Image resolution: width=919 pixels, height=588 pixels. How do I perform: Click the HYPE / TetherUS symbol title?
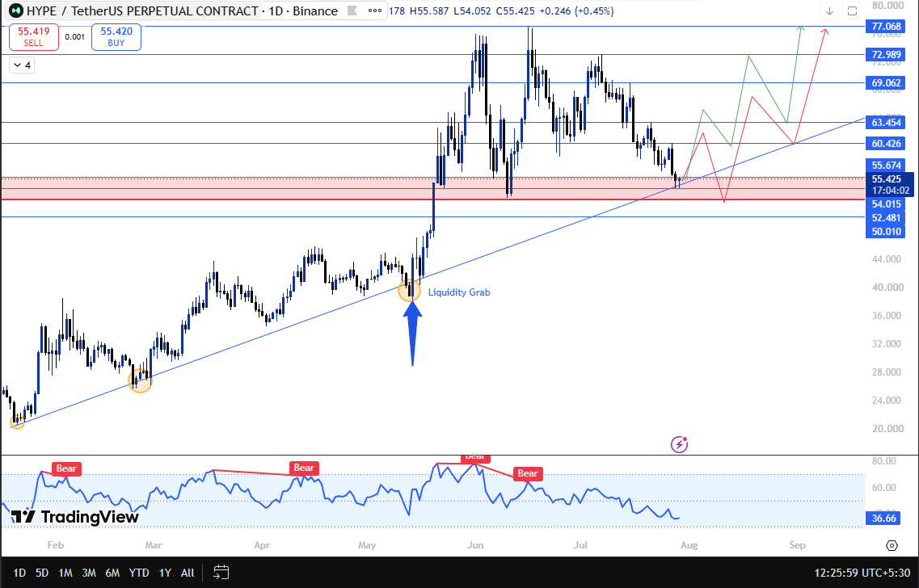click(x=142, y=10)
